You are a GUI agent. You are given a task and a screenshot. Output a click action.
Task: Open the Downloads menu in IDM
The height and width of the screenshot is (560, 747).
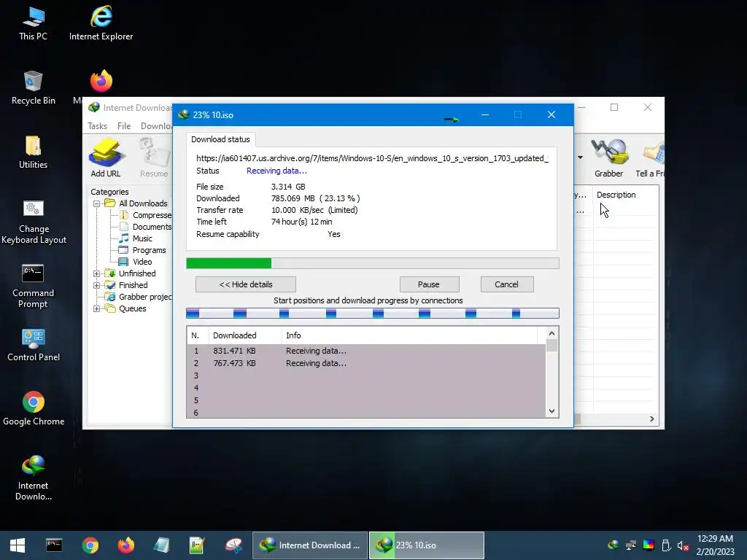tap(156, 126)
